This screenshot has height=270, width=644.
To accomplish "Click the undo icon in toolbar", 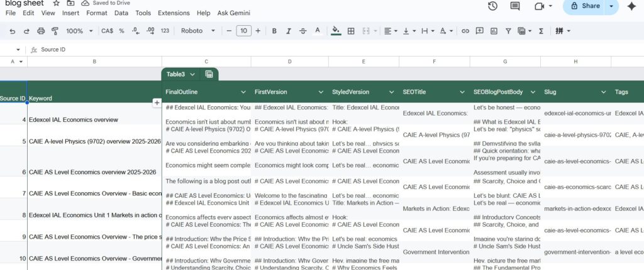I will [x=11, y=31].
